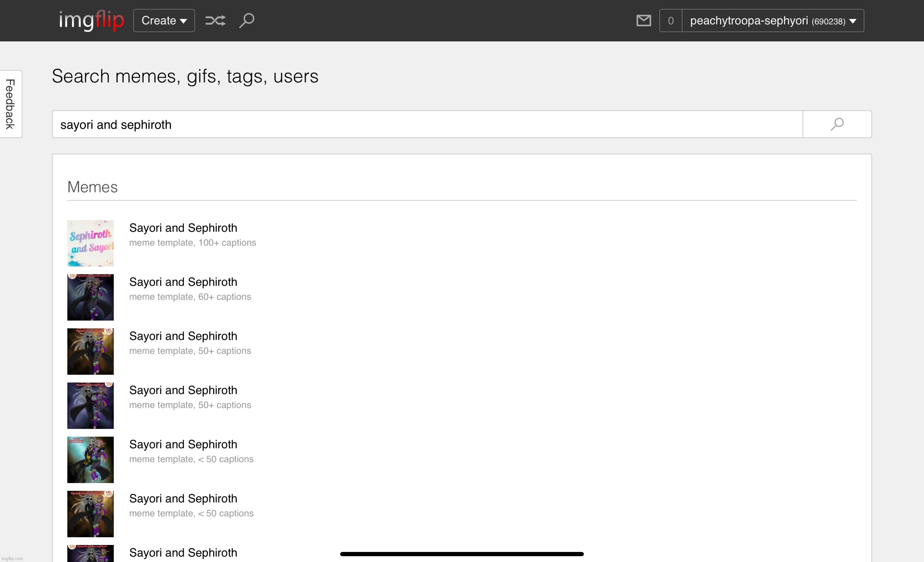Open the thumbnail of the 60+ captions template
Viewport: 924px width, 562px height.
tap(91, 297)
